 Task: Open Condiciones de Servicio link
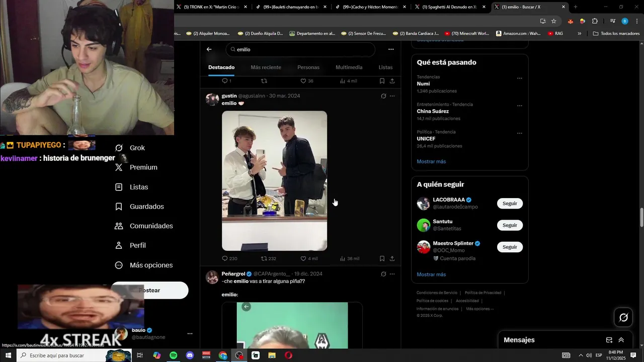437,293
